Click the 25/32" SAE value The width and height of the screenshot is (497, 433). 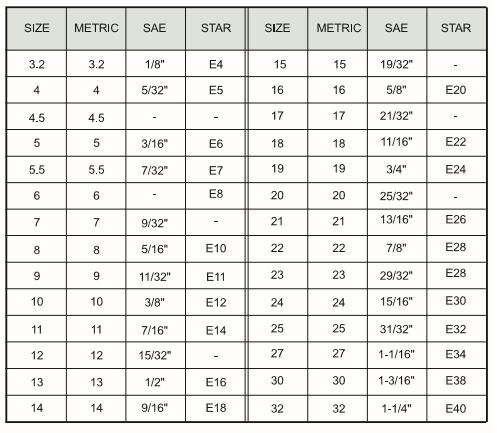click(396, 196)
